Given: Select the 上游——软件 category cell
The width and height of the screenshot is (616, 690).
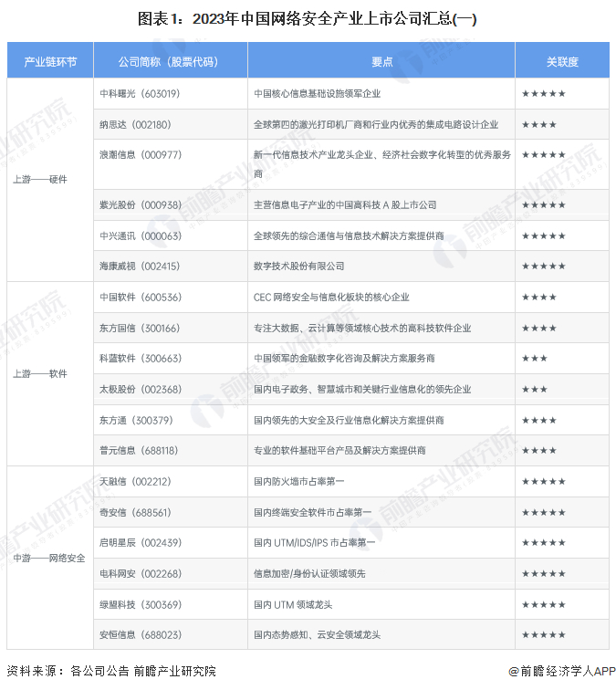Looking at the screenshot, I should (x=50, y=373).
